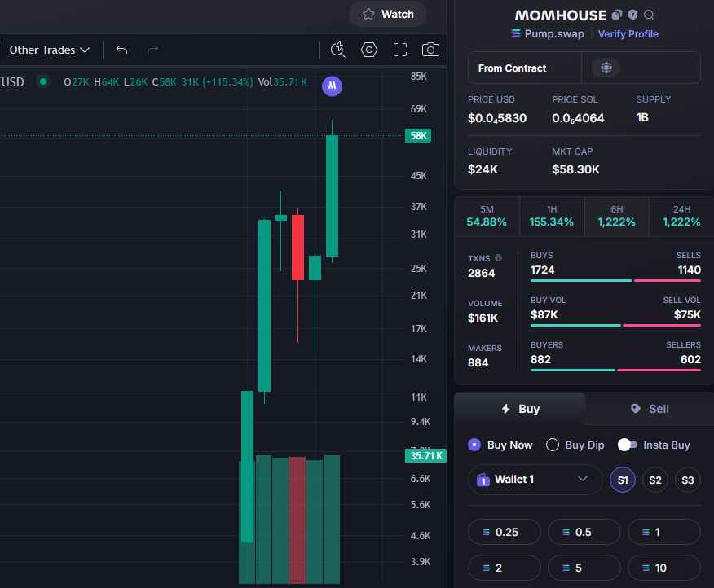
Task: Open the Pump.swap link
Action: pos(548,34)
